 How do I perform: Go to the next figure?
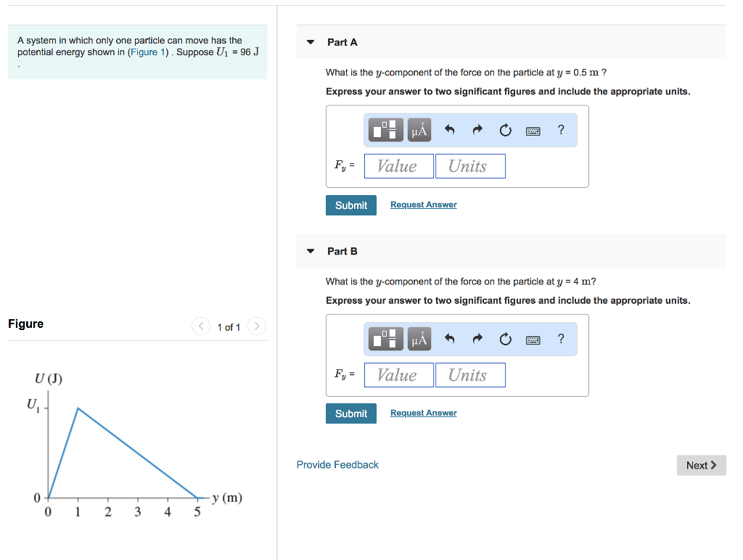(x=257, y=327)
